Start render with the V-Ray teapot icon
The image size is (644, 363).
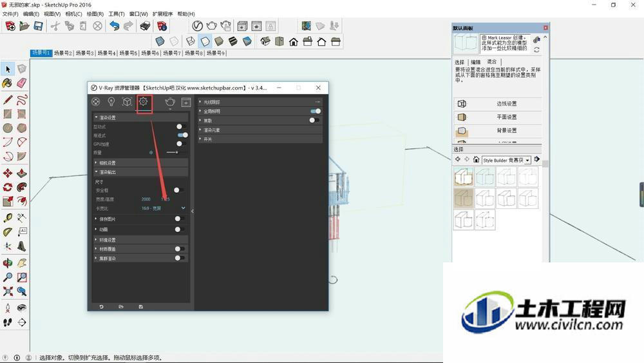170,102
